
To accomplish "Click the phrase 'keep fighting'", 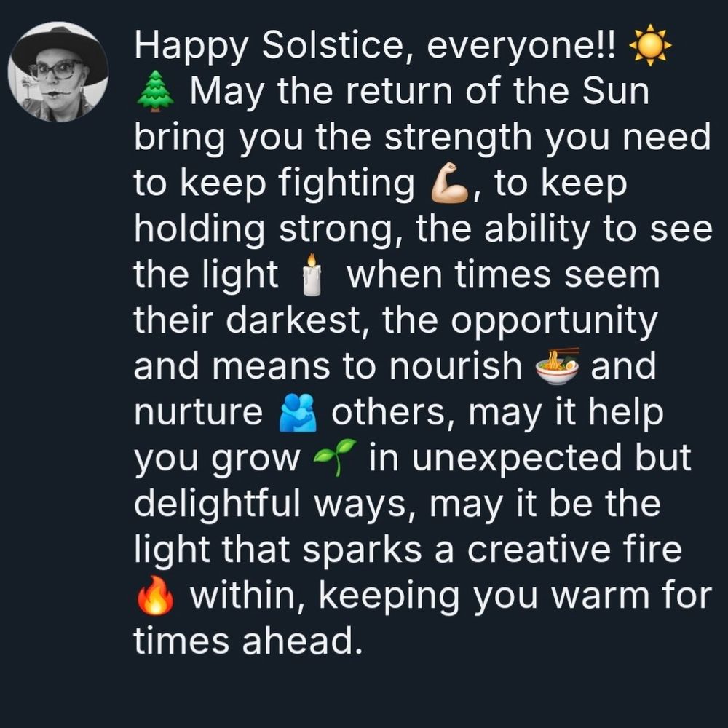I will [297, 183].
